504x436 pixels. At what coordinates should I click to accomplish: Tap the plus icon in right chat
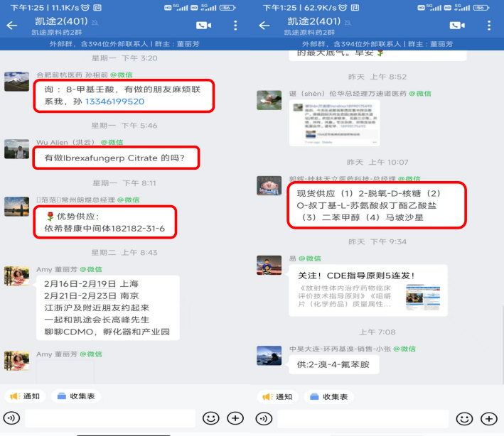coord(489,419)
